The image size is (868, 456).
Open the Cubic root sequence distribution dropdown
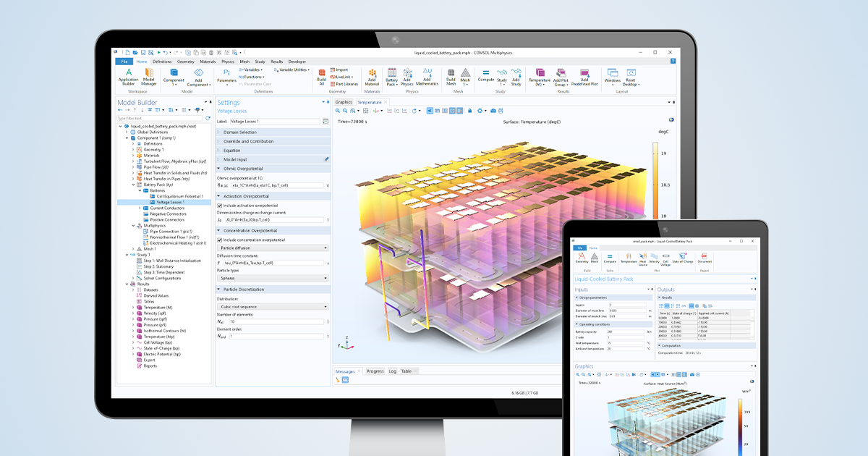(273, 306)
